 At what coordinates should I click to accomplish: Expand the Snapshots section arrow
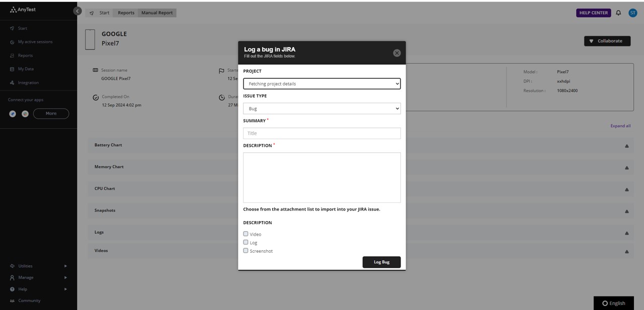tap(627, 211)
